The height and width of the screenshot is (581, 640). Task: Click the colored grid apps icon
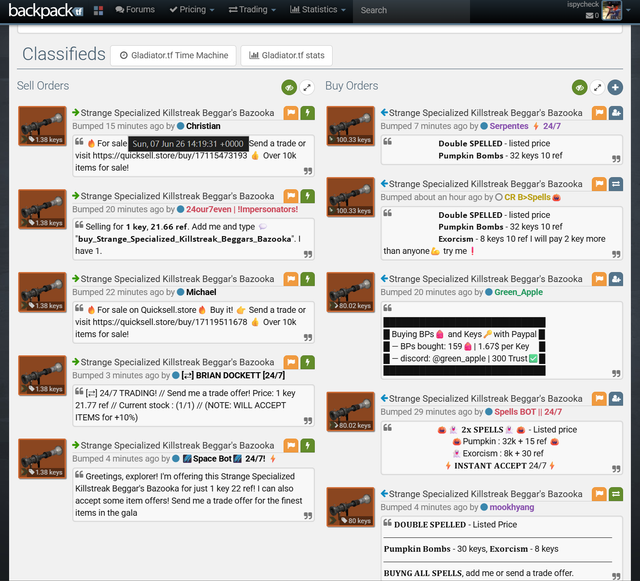tap(98, 11)
